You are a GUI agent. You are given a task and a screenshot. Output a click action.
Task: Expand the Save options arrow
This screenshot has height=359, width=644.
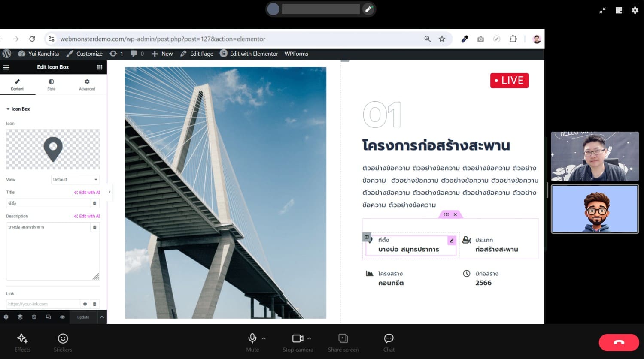click(102, 317)
